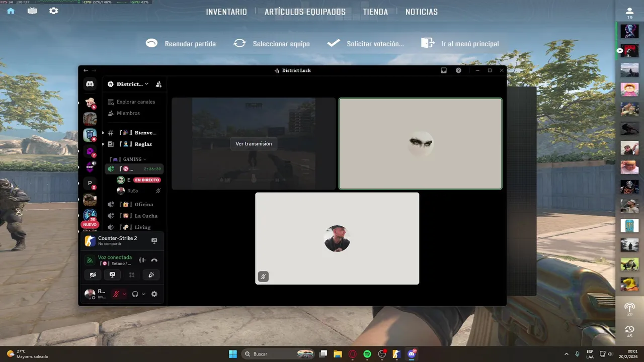Viewport: 644px width, 362px height.
Task: Open Miembros in the sidebar
Action: point(134,113)
